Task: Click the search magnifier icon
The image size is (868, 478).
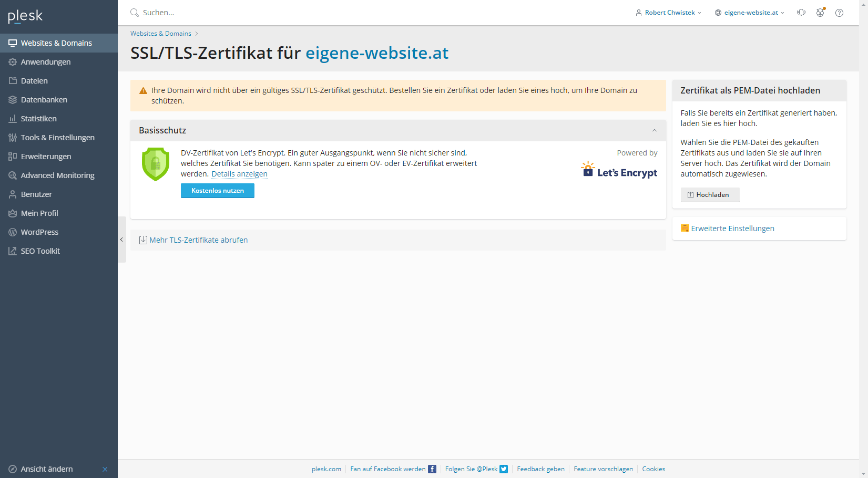Action: point(135,13)
